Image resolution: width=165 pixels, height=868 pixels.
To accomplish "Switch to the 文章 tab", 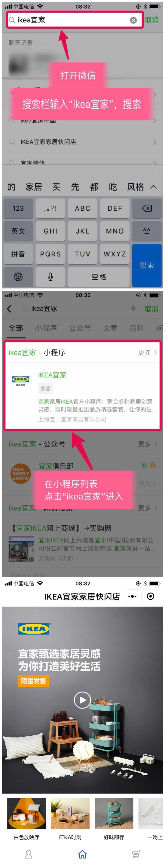I will pyautogui.click(x=110, y=328).
